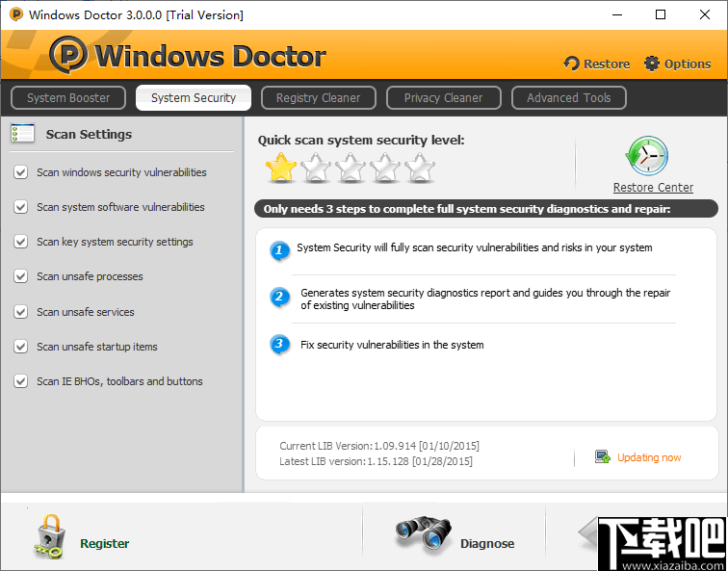Viewport: 728px width, 571px height.
Task: Open the Advanced Tools tab
Action: 569,98
